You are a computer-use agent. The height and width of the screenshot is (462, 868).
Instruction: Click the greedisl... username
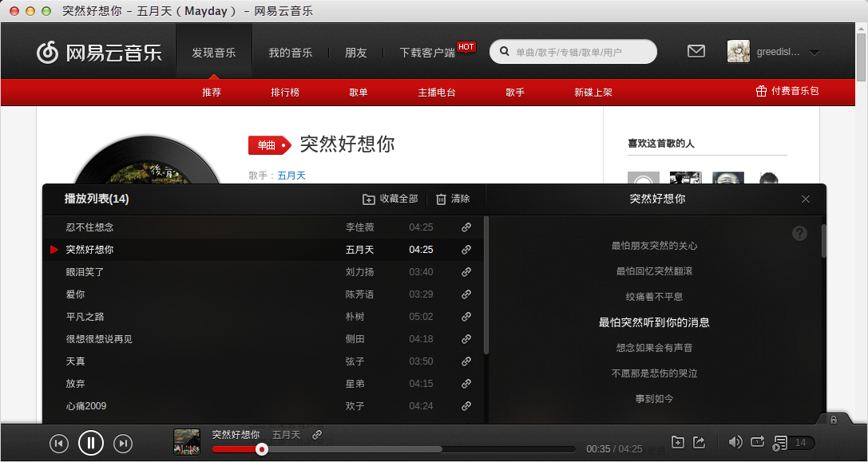pyautogui.click(x=778, y=52)
